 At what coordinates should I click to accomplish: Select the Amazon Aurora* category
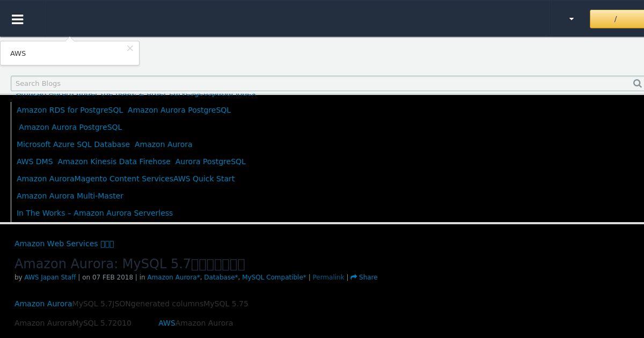coord(173,277)
